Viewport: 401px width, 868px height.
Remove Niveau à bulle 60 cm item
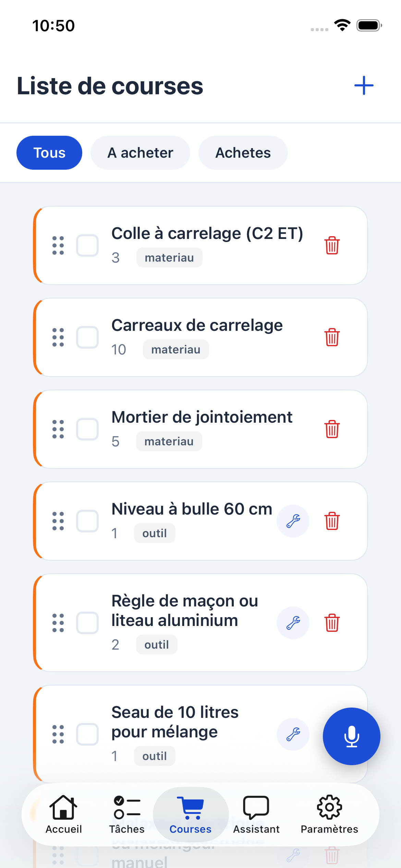tap(332, 521)
